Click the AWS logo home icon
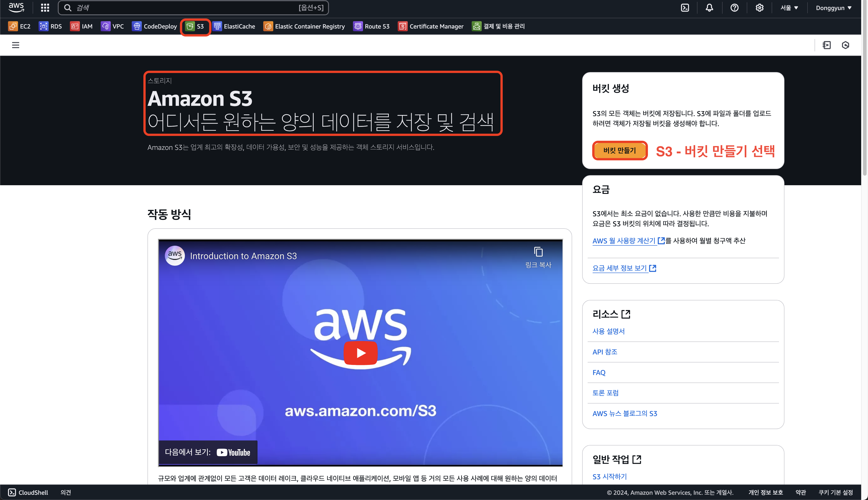This screenshot has width=868, height=500. (16, 8)
